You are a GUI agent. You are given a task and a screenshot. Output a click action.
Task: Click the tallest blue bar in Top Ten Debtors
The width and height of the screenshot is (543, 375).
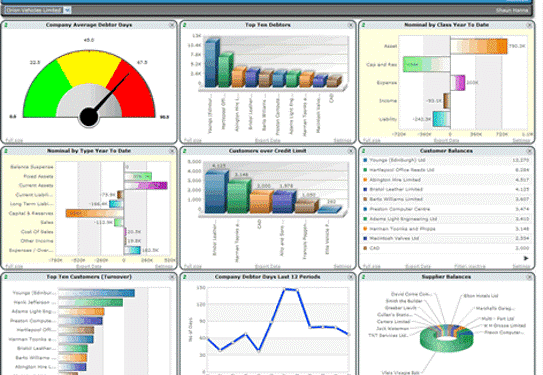coord(212,63)
